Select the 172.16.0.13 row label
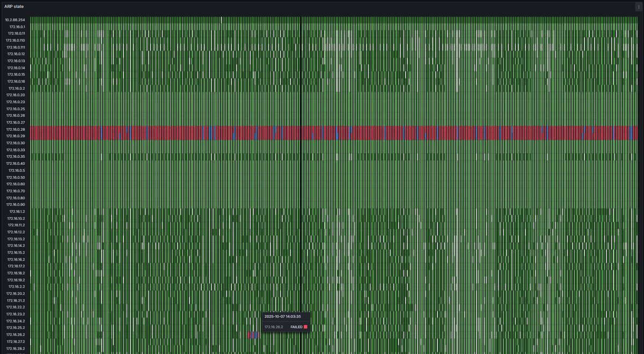The image size is (644, 354). 16,61
